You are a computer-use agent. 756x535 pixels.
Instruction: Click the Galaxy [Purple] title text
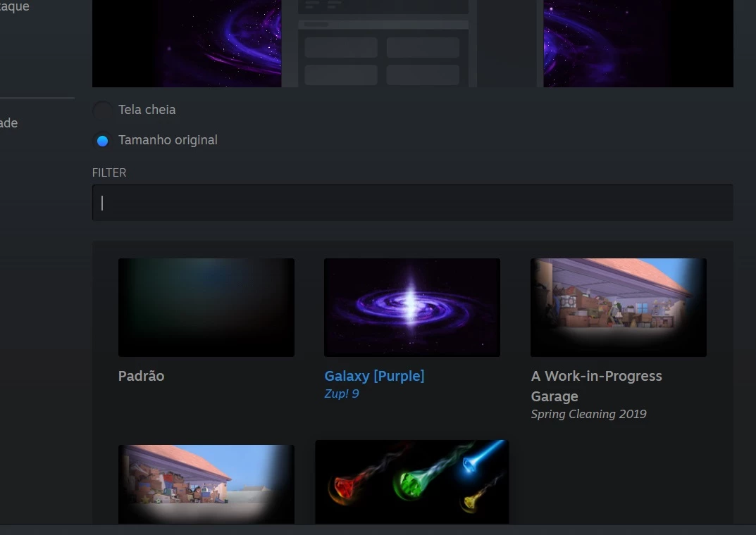coord(374,376)
